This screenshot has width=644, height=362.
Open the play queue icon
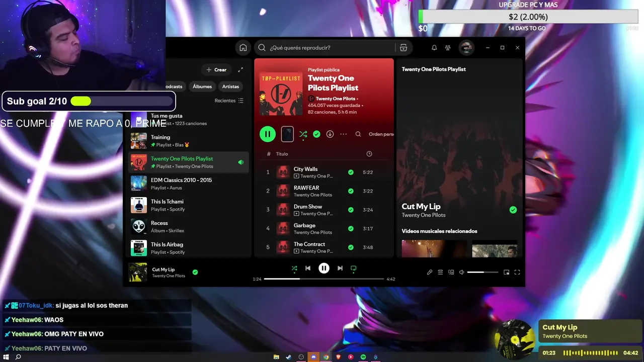coord(440,273)
